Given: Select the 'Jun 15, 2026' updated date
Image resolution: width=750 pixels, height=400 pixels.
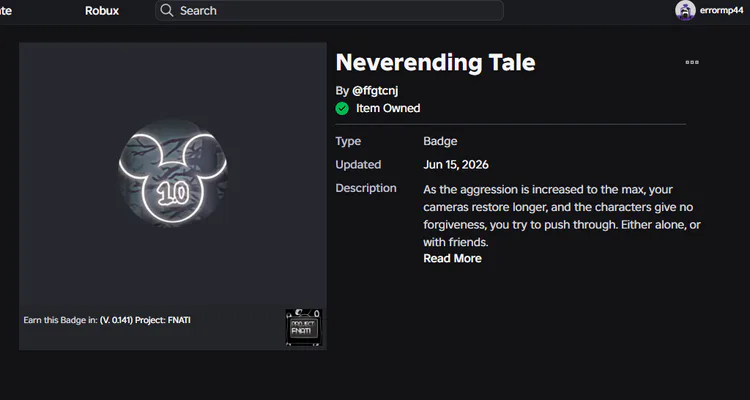Looking at the screenshot, I should click(x=456, y=165).
